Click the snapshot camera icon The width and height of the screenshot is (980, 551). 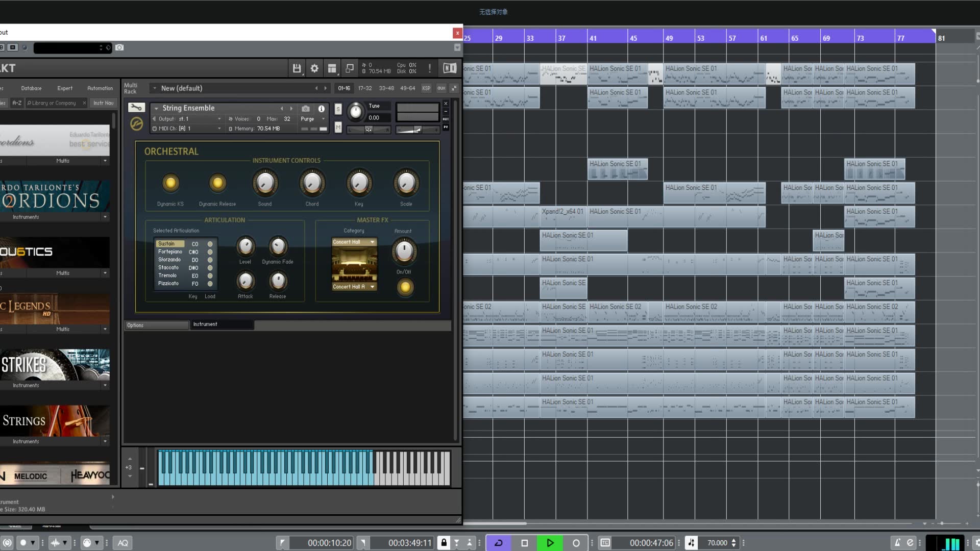(305, 109)
